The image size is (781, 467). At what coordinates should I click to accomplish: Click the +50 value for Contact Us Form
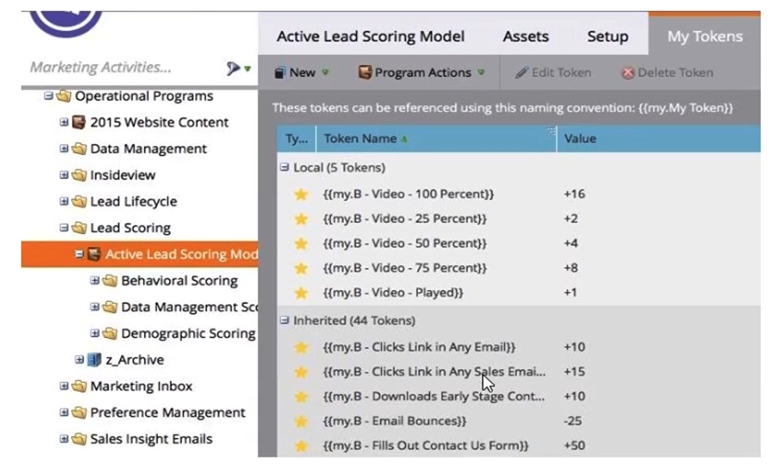[x=574, y=446]
